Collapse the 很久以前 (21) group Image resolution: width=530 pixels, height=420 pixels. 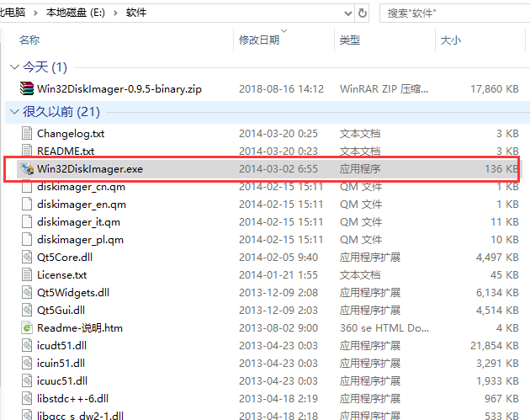pos(13,111)
